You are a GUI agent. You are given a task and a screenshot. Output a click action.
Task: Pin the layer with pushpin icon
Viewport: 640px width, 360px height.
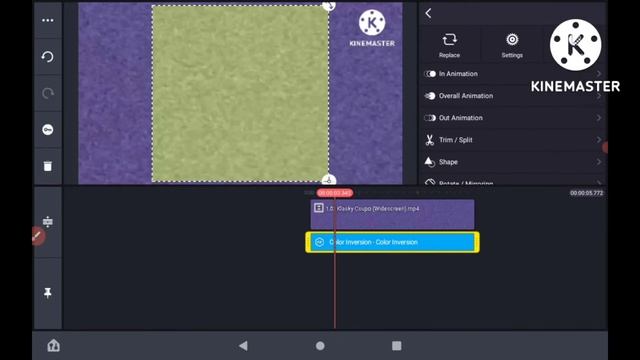click(x=48, y=293)
